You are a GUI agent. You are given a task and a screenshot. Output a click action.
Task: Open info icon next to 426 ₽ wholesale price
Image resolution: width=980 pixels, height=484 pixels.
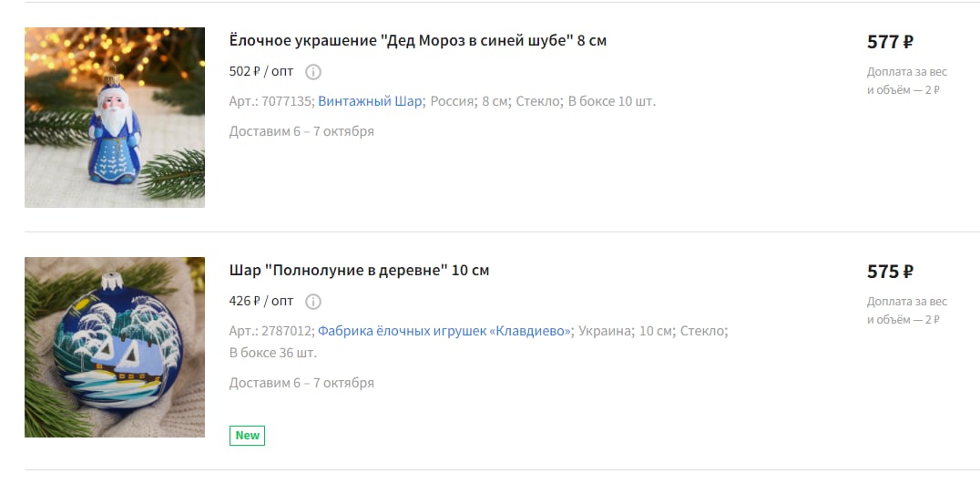pos(313,302)
